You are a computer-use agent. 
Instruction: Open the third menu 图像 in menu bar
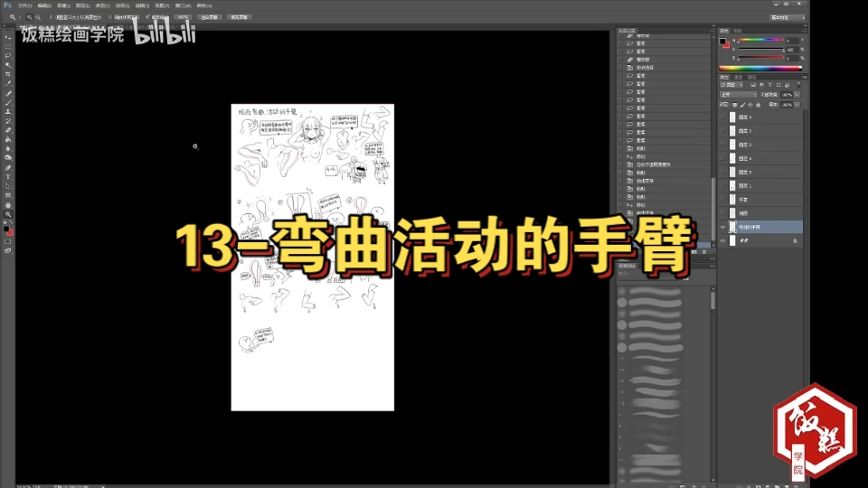(x=63, y=5)
